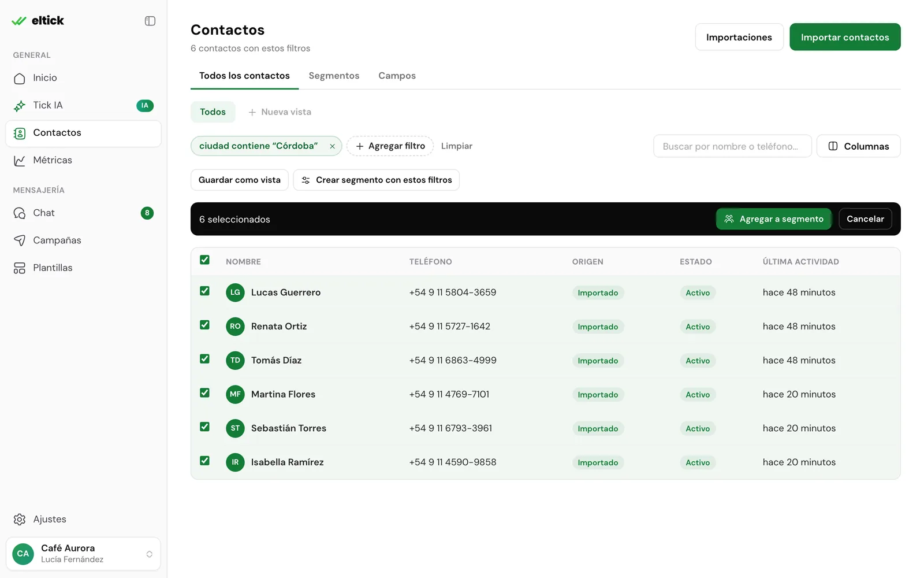924x578 pixels.
Task: Open Inicio home icon in sidebar
Action: point(20,78)
